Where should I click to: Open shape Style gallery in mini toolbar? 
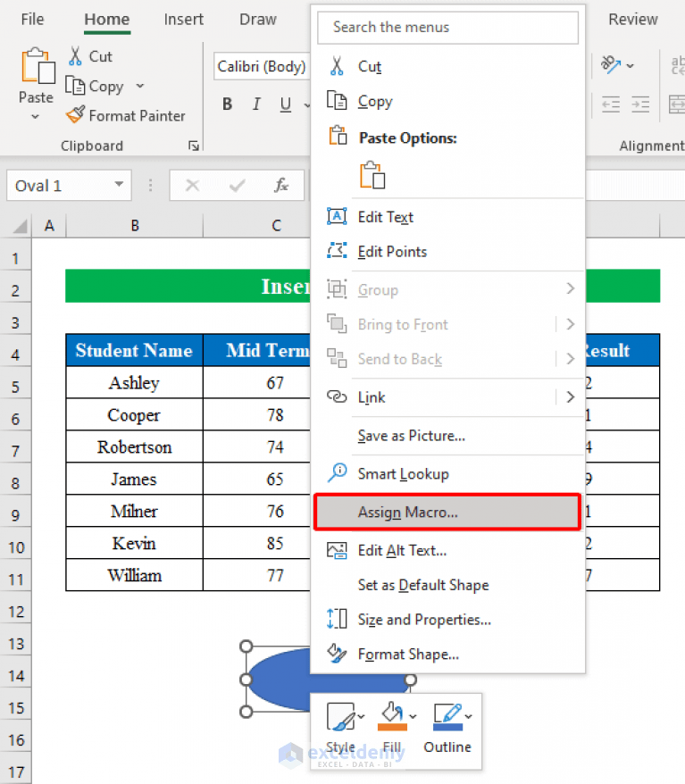click(340, 716)
